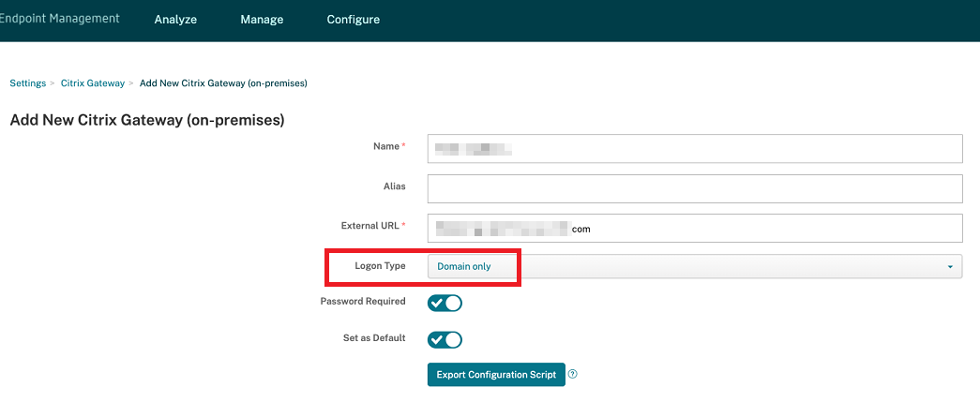Click the Password Required label
980x402 pixels.
pos(363,302)
